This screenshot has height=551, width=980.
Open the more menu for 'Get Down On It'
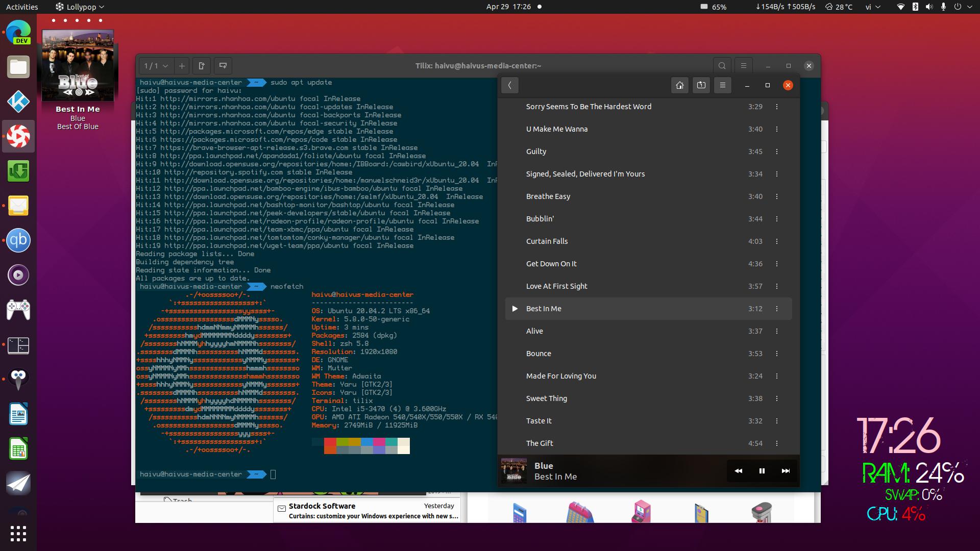click(777, 264)
